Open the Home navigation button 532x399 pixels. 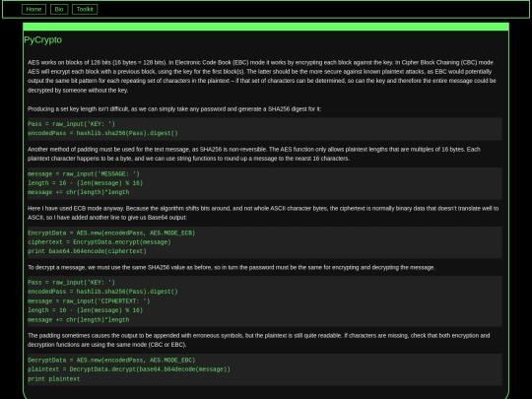[33, 9]
